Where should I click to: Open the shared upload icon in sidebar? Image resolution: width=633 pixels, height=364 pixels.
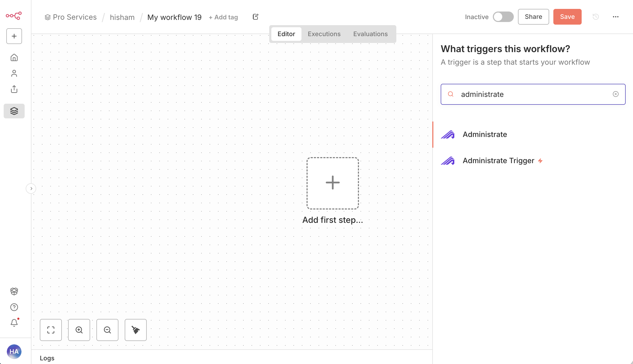coord(14,89)
